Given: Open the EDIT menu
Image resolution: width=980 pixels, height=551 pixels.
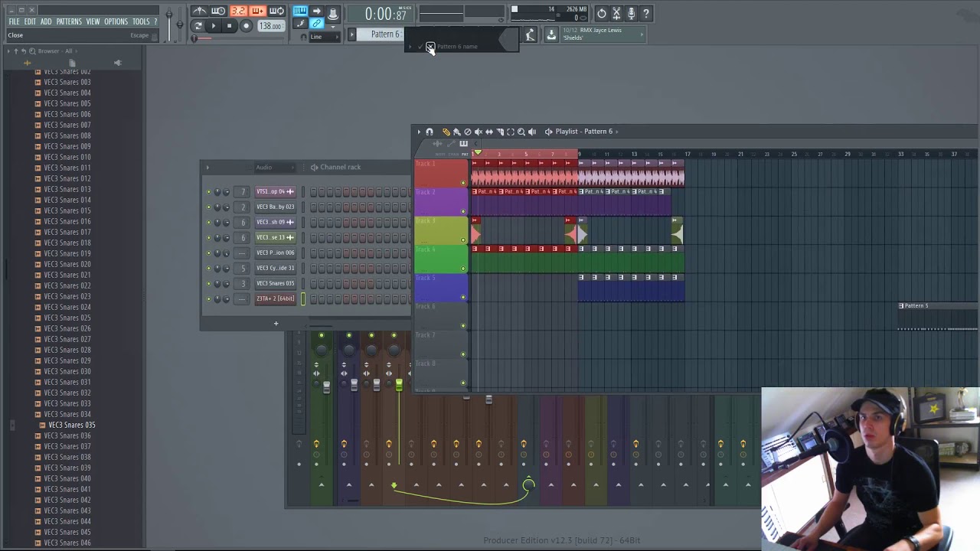Looking at the screenshot, I should (x=30, y=21).
